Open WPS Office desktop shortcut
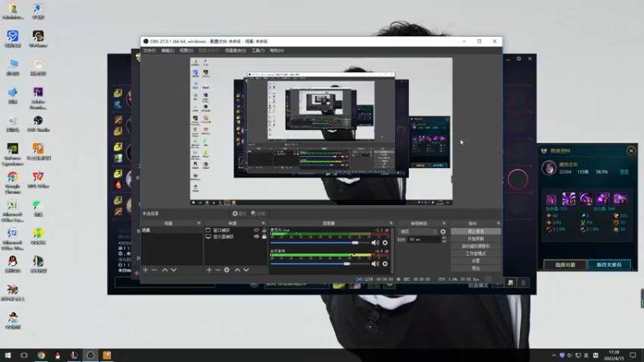The height and width of the screenshot is (362, 644). point(38,179)
